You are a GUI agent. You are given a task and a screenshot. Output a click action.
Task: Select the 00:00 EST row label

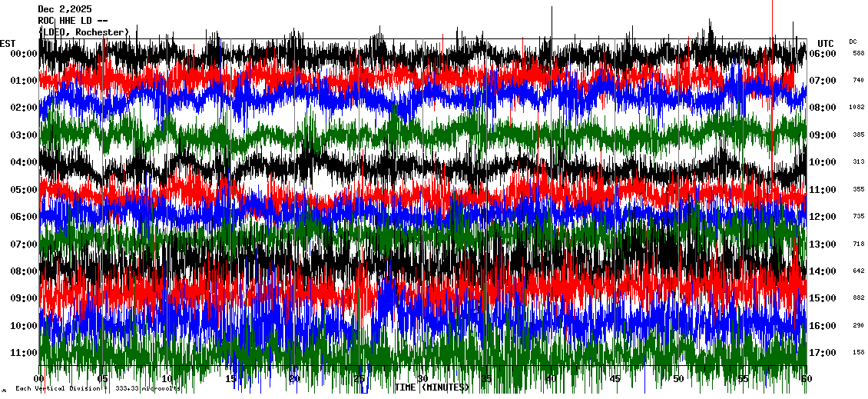(x=24, y=54)
